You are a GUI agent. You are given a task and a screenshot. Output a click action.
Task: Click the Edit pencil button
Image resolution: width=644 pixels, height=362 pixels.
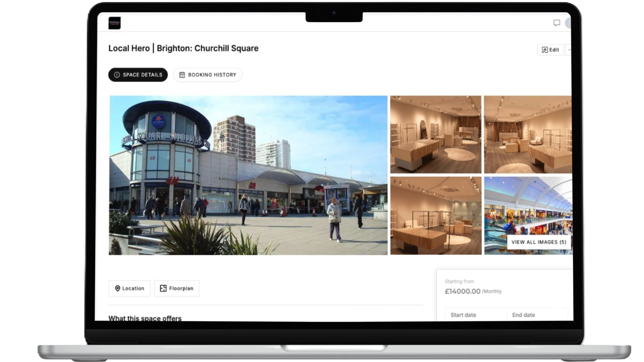[550, 50]
